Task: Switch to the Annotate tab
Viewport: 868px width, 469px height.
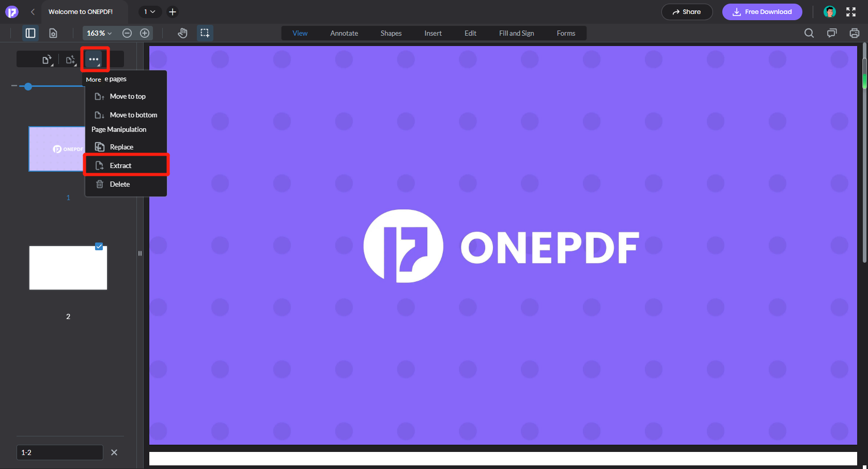Action: [x=344, y=33]
